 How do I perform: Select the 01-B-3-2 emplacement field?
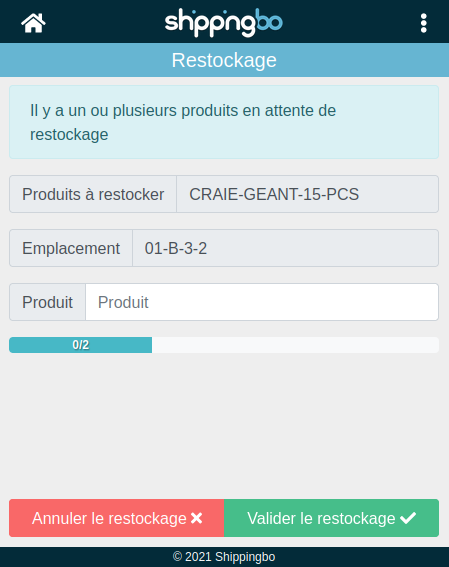286,248
